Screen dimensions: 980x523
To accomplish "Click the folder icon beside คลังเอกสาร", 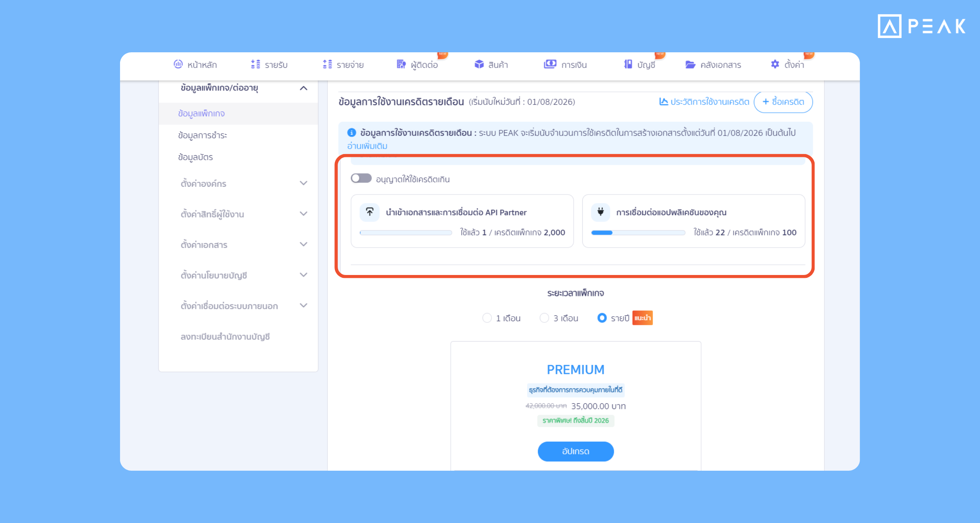I will (x=690, y=65).
